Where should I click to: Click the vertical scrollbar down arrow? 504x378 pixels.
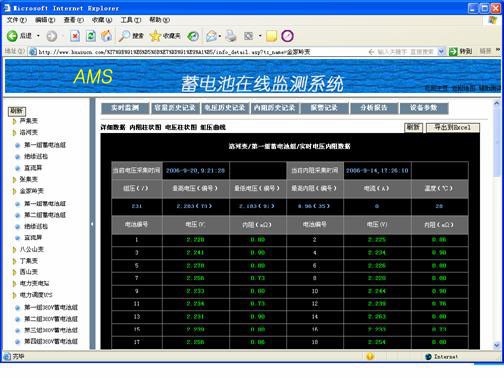click(497, 345)
